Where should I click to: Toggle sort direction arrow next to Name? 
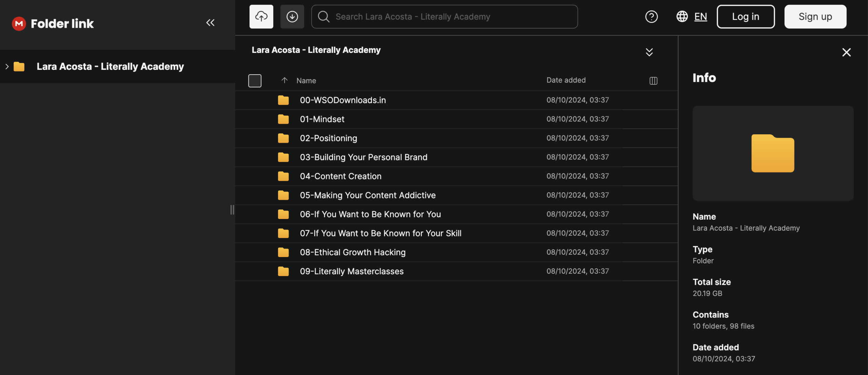pyautogui.click(x=284, y=80)
